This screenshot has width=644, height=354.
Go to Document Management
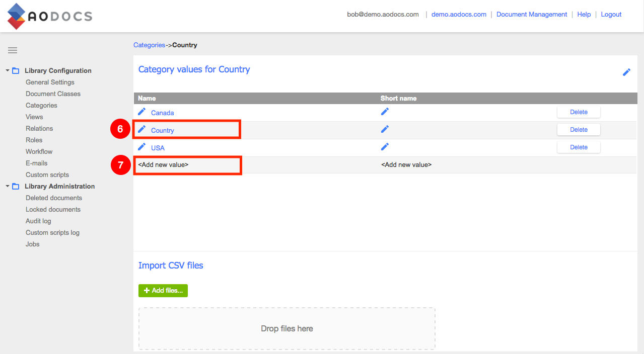pyautogui.click(x=532, y=15)
